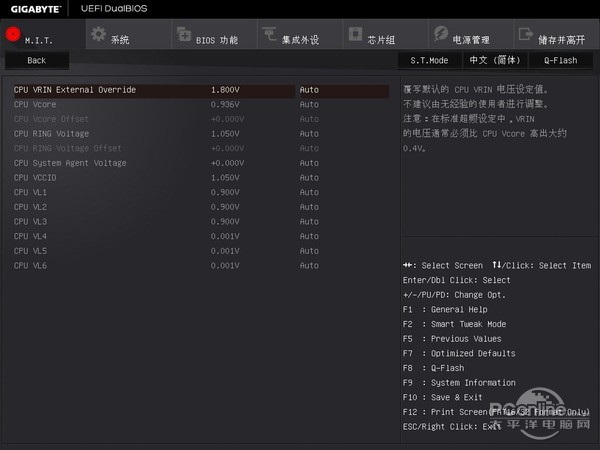Open Auto option for CPU VL2
Image resolution: width=600 pixels, height=450 pixels.
(309, 207)
